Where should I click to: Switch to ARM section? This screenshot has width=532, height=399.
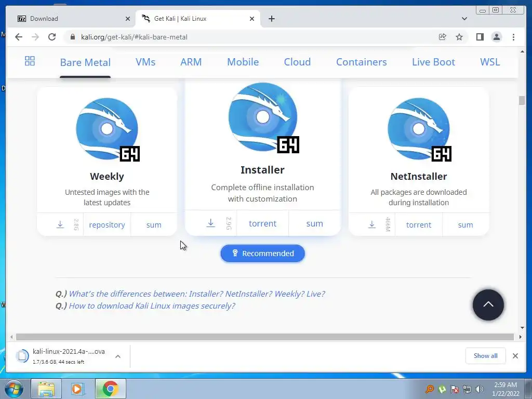click(191, 62)
